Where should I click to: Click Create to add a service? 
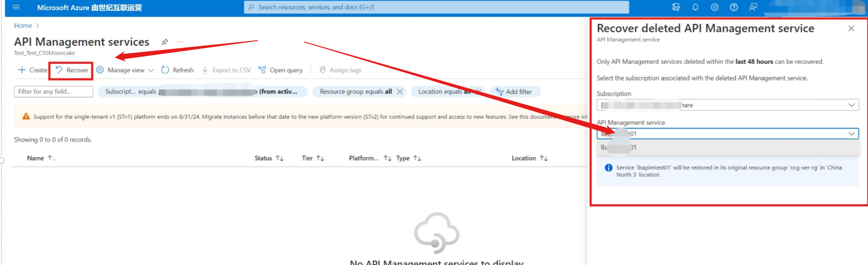33,70
